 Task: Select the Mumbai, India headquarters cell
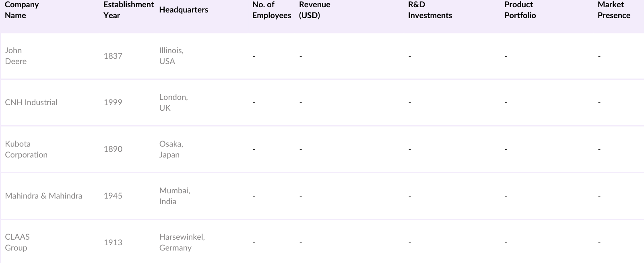pyautogui.click(x=174, y=196)
